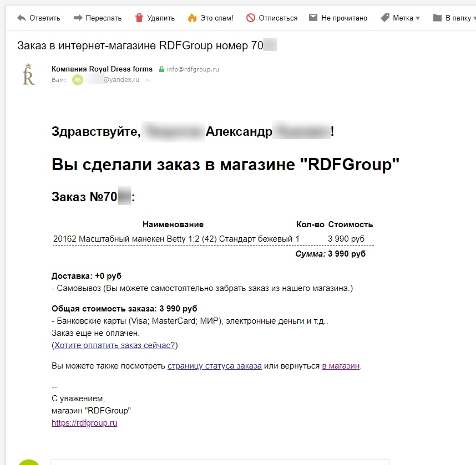
Task: Click the recipient @yandex.ru address
Action: point(121,80)
